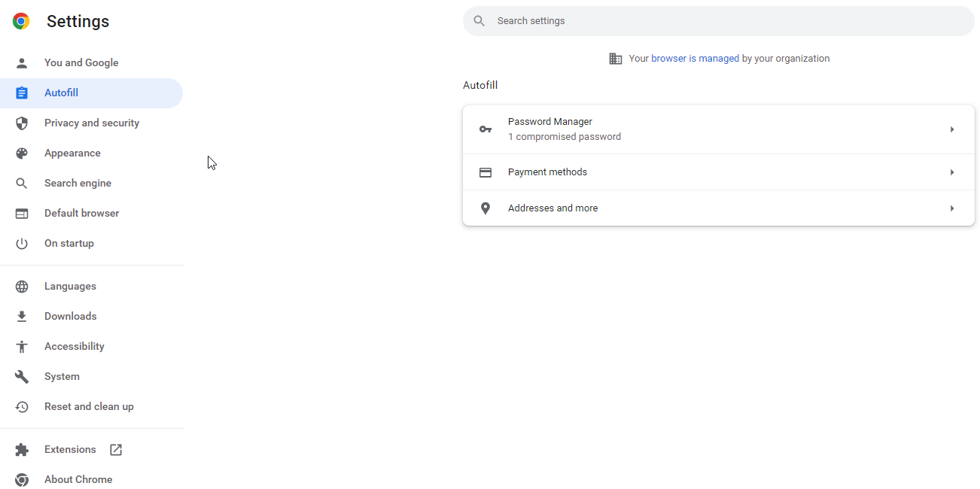Image resolution: width=980 pixels, height=489 pixels.
Task: Click the power icon for On startup
Action: 22,244
